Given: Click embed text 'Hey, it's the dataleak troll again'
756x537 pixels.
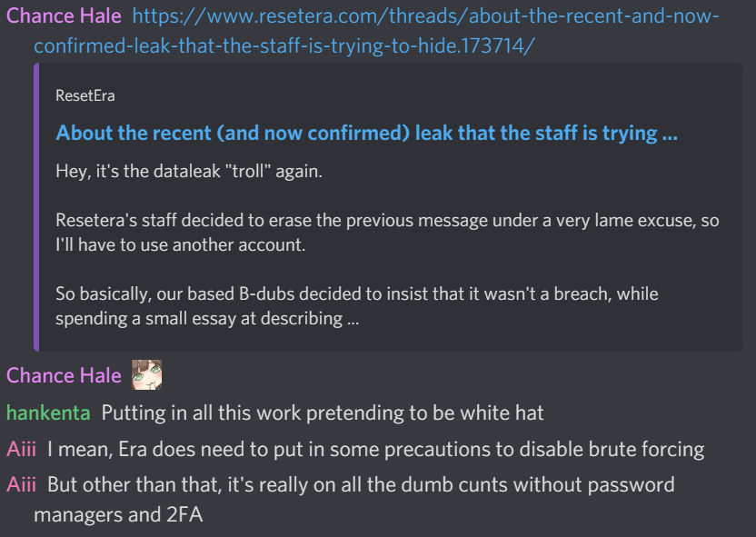Looking at the screenshot, I should (x=189, y=171).
